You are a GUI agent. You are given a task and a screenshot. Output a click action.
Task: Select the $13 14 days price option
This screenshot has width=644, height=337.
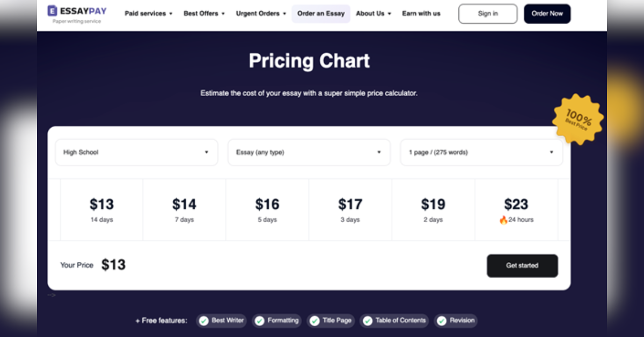pos(102,210)
